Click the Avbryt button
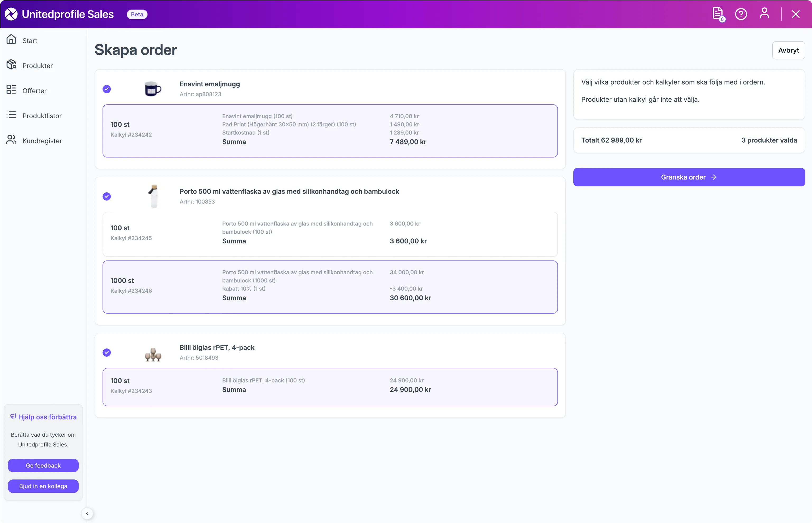 tap(788, 50)
